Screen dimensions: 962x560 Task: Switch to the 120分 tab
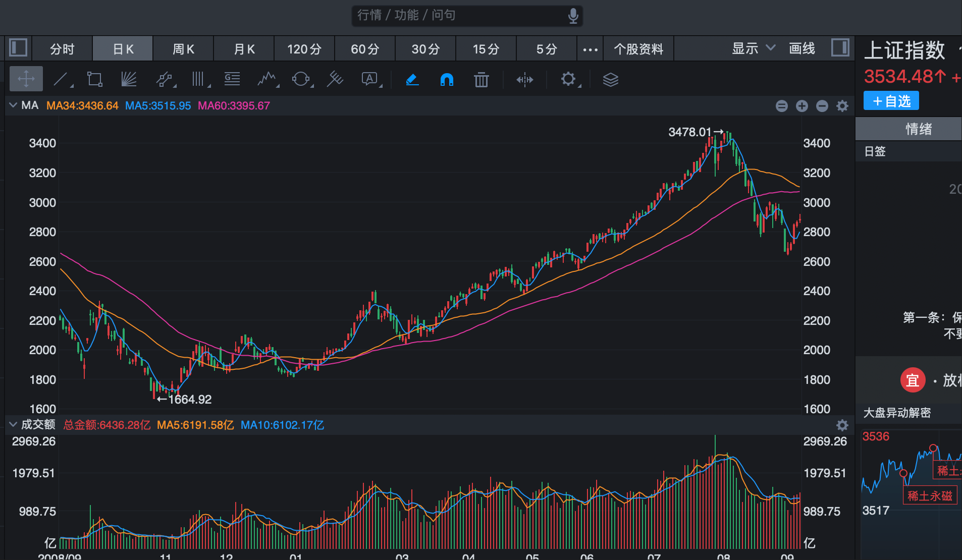[x=304, y=49]
